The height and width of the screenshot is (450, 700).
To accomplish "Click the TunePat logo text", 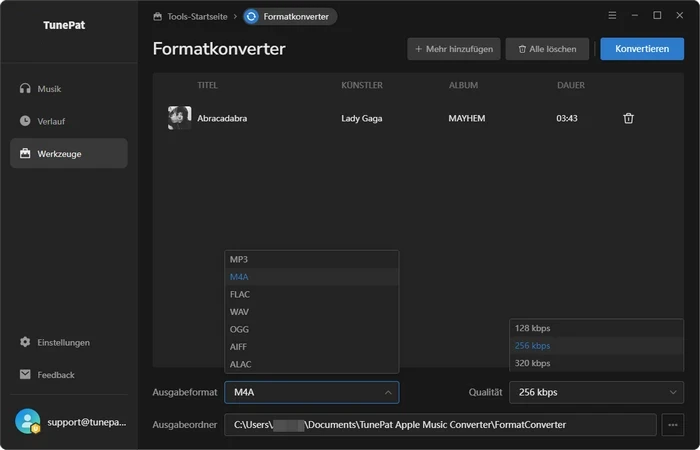I will (x=64, y=25).
